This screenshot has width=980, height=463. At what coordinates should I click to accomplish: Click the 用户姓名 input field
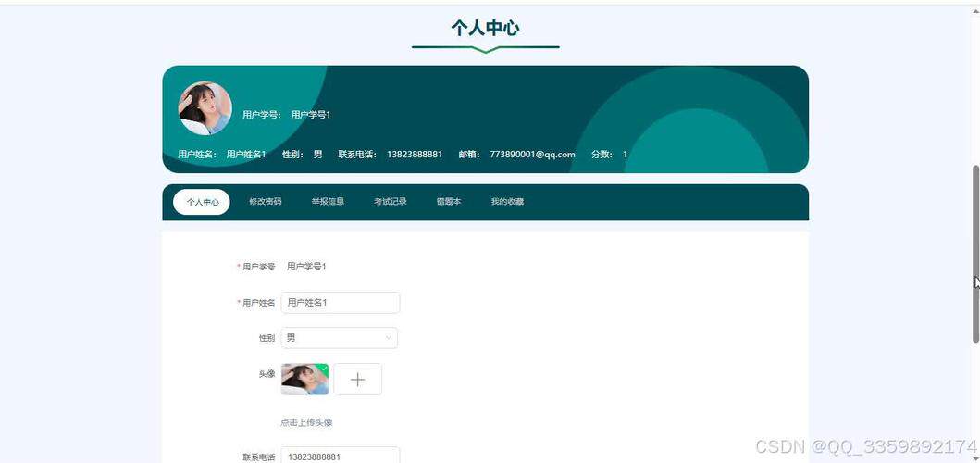click(x=340, y=303)
